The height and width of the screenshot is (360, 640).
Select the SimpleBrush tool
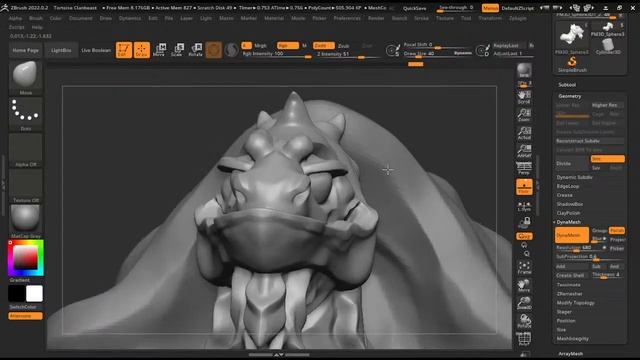point(572,64)
